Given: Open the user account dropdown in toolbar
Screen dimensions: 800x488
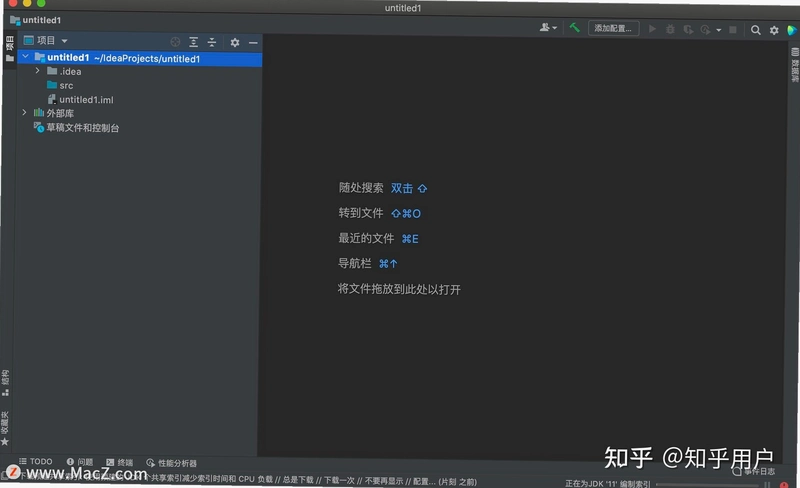Looking at the screenshot, I should click(x=548, y=28).
